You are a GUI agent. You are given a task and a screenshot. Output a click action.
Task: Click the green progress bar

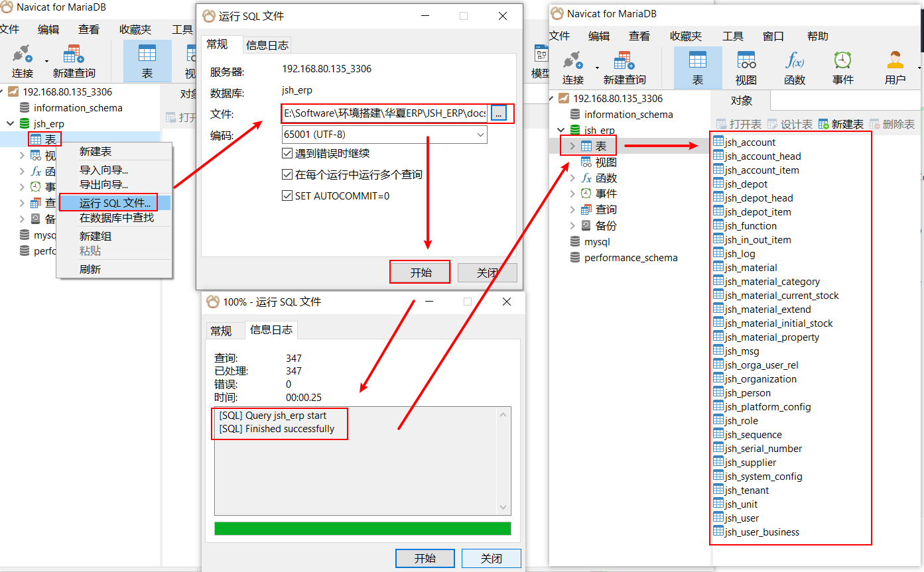362,528
